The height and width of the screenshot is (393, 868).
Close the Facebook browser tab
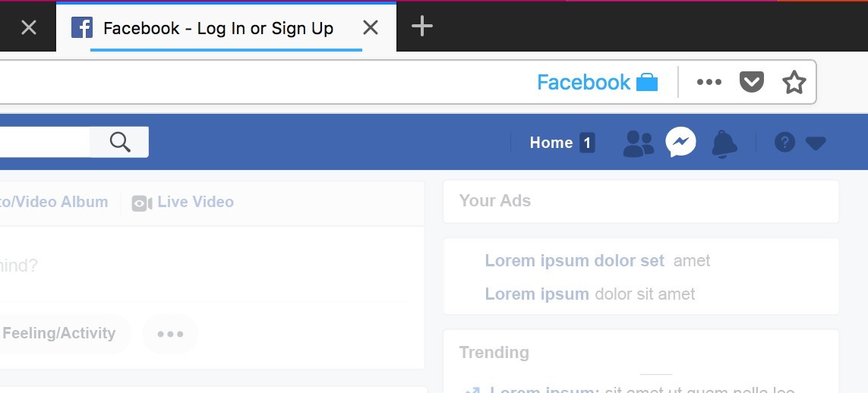[x=371, y=27]
